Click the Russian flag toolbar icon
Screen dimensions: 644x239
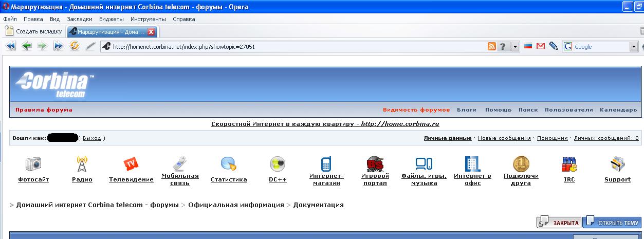click(x=528, y=46)
